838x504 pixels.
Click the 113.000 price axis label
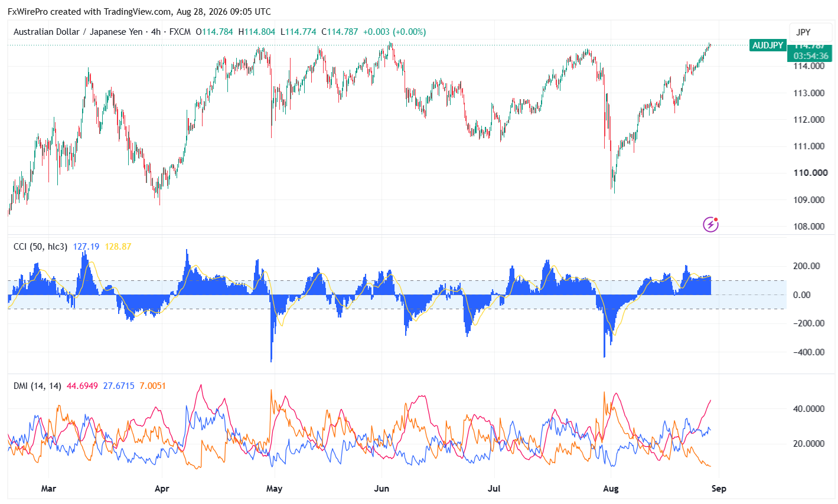point(809,93)
